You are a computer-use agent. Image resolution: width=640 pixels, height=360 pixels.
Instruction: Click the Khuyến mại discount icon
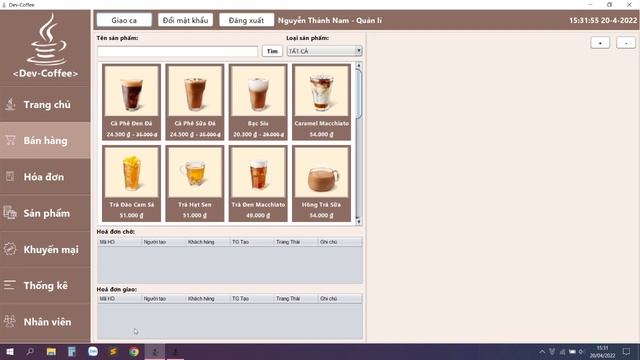click(x=10, y=249)
